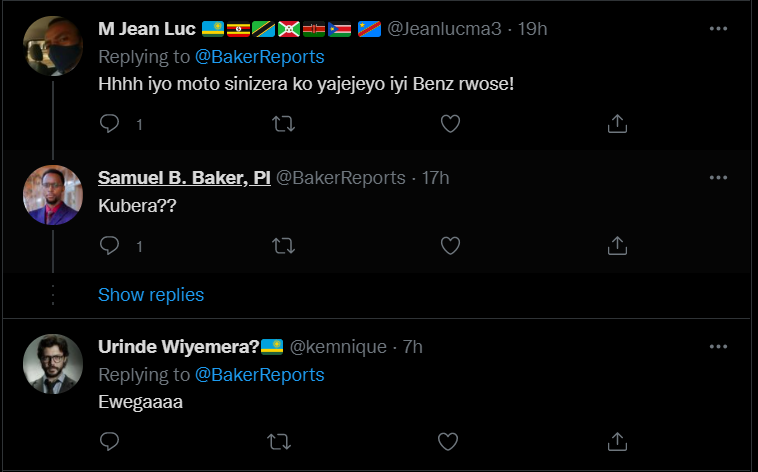758x472 pixels.
Task: Click @BakerReports mention in M Jean Luc's reply
Action: click(259, 57)
